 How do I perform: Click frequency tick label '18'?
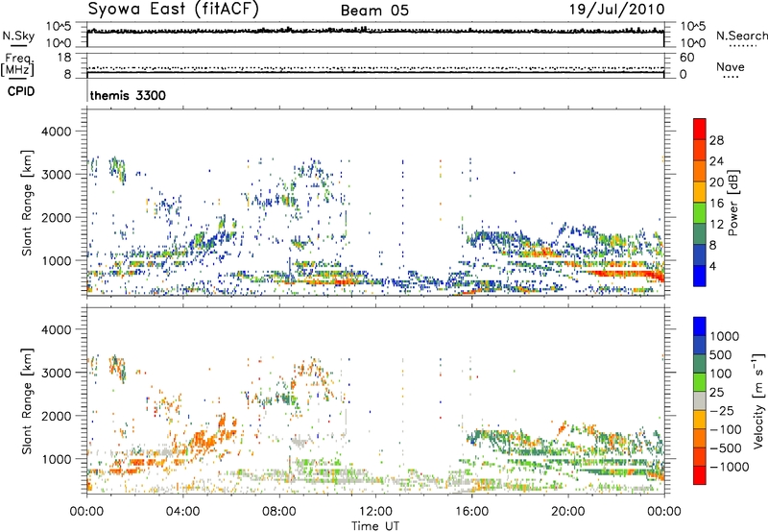(x=64, y=58)
